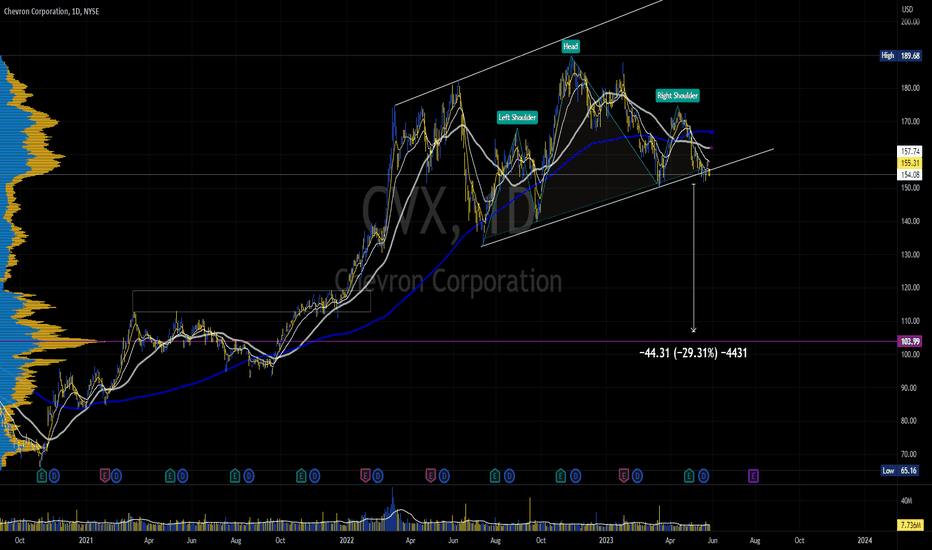Image resolution: width=932 pixels, height=550 pixels.
Task: Open the August 2021 dividend D marker
Action: tap(248, 476)
